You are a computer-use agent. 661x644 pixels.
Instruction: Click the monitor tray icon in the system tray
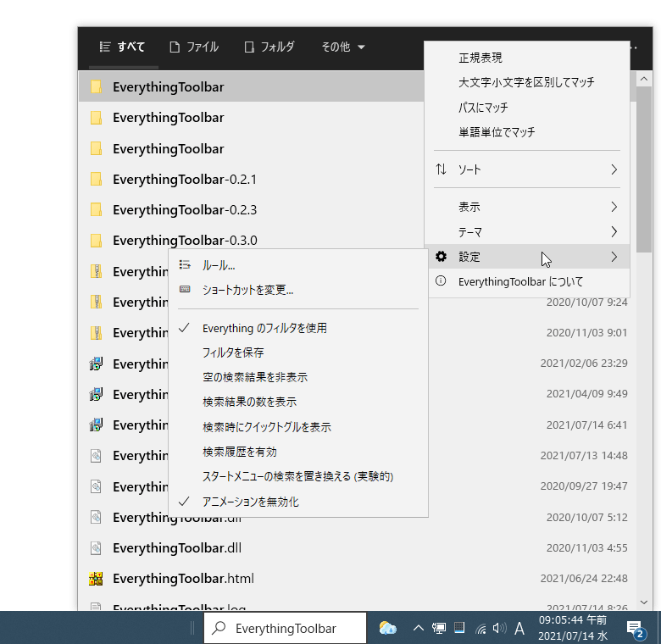coord(439,629)
